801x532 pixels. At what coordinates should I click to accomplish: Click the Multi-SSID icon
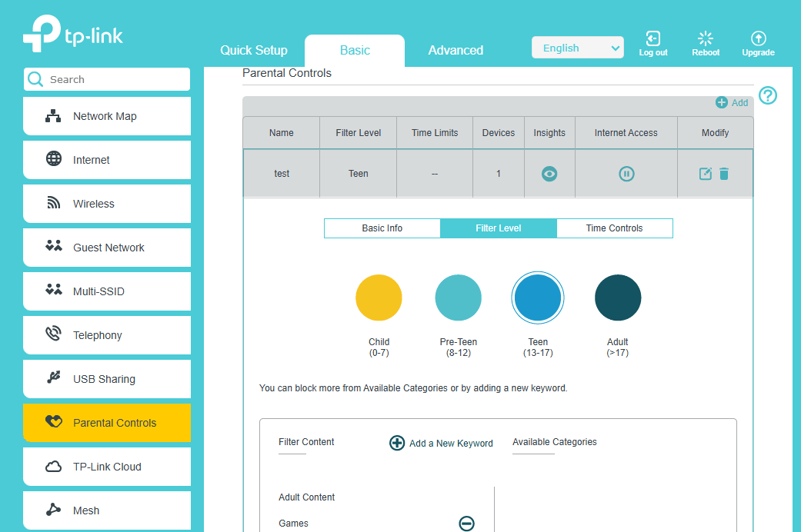54,290
